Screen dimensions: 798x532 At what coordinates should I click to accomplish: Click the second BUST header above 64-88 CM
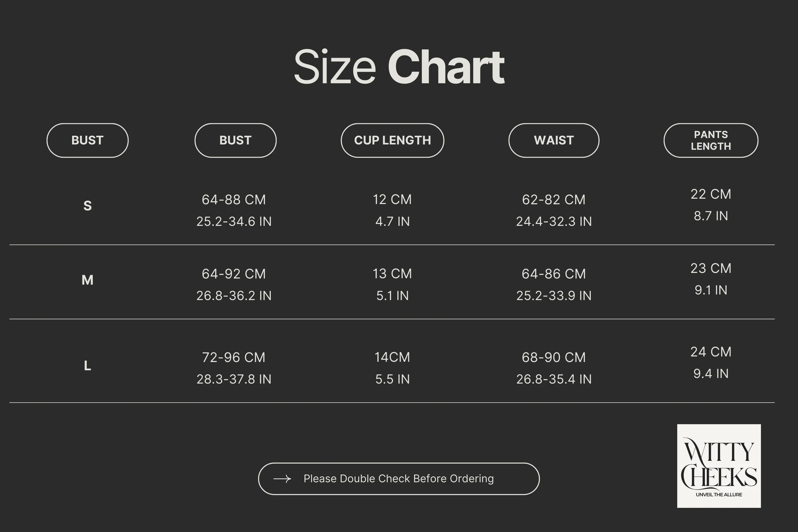pos(235,140)
